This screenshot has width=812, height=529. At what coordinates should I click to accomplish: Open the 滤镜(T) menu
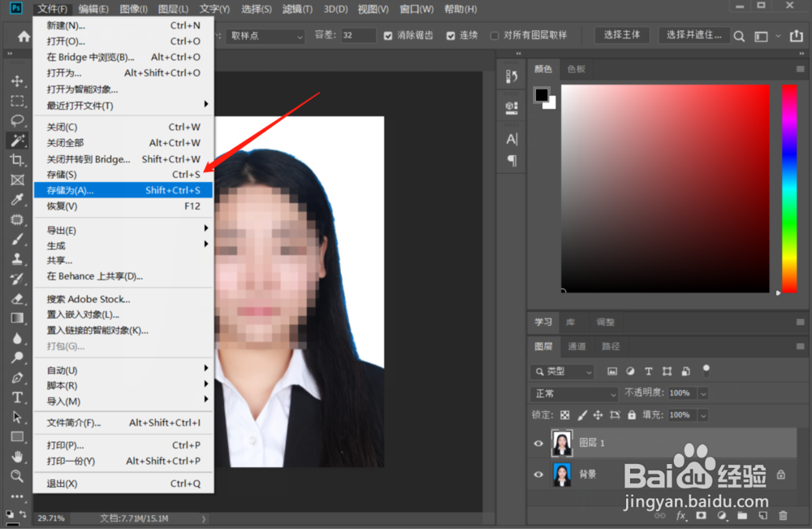296,9
